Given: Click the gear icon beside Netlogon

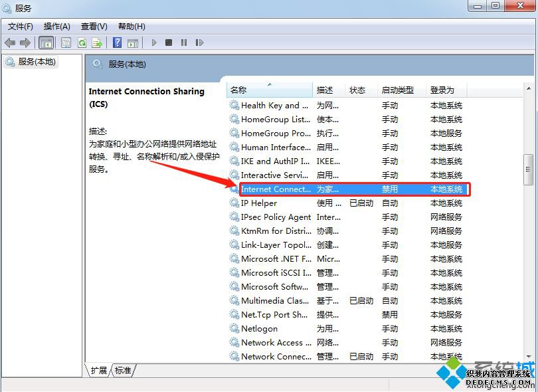Looking at the screenshot, I should pos(234,328).
